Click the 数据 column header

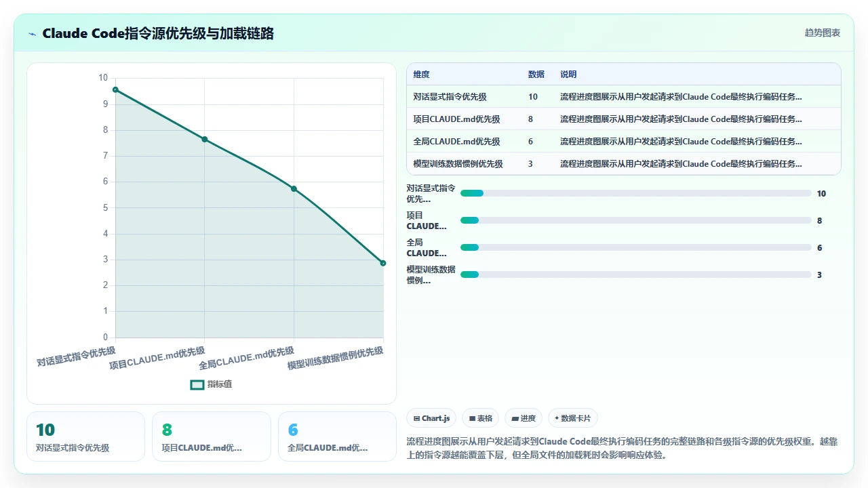pos(536,75)
